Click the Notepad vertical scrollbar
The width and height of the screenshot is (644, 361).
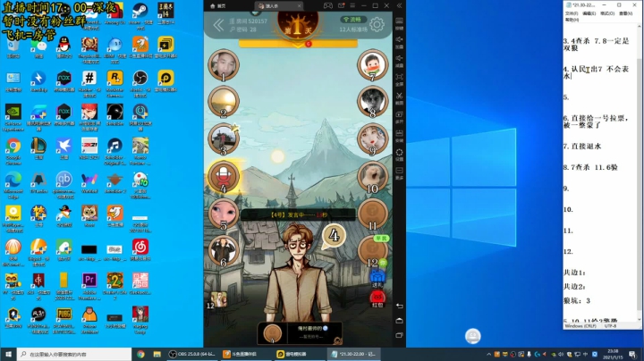coord(640,171)
